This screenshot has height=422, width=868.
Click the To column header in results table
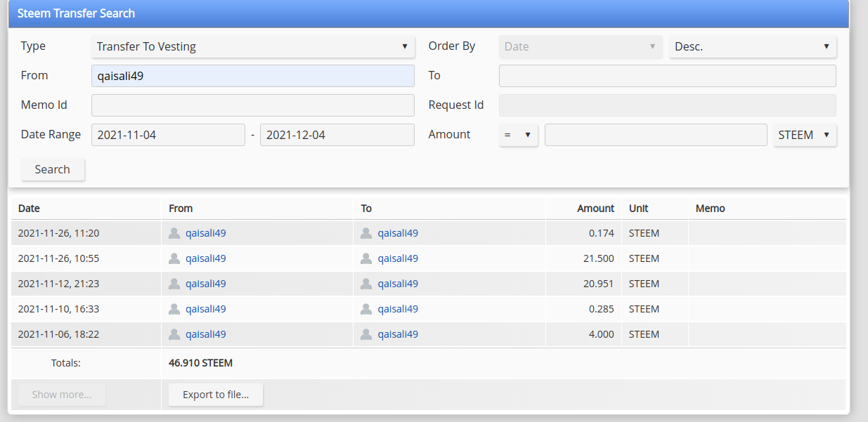(366, 209)
